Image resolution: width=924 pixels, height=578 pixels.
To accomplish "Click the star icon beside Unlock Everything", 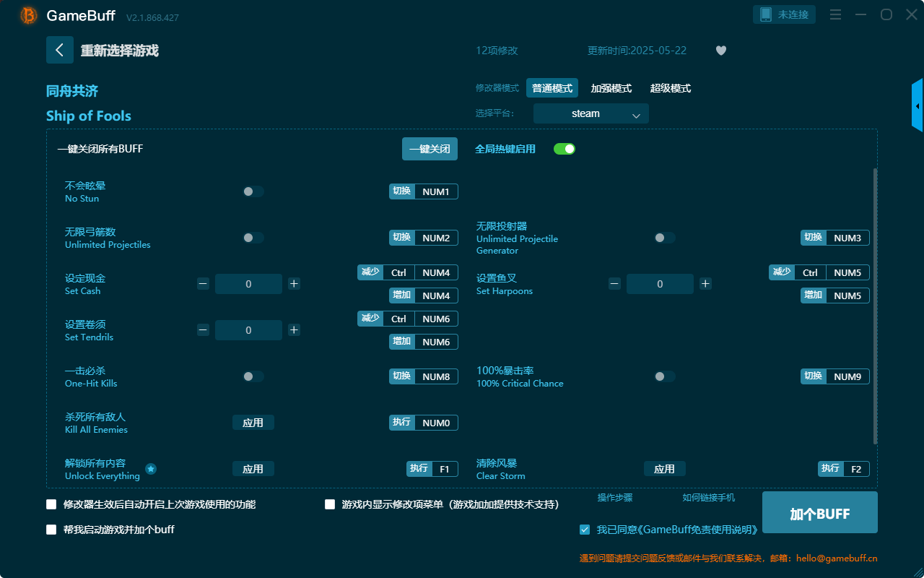I will (x=151, y=469).
